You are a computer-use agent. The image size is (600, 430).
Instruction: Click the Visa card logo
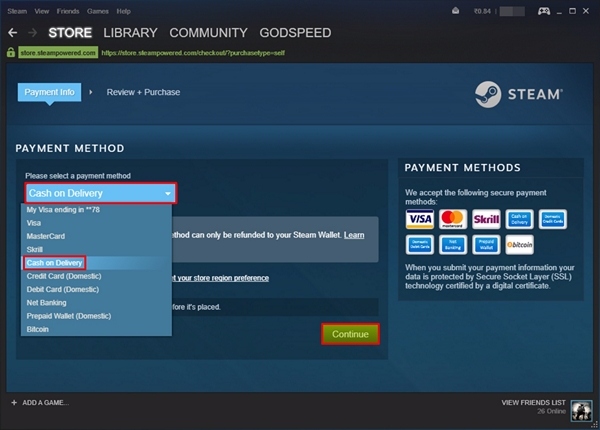420,219
